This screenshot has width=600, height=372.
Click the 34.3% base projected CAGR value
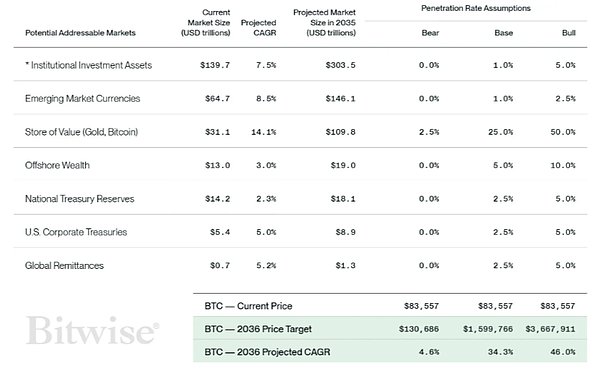tap(501, 352)
